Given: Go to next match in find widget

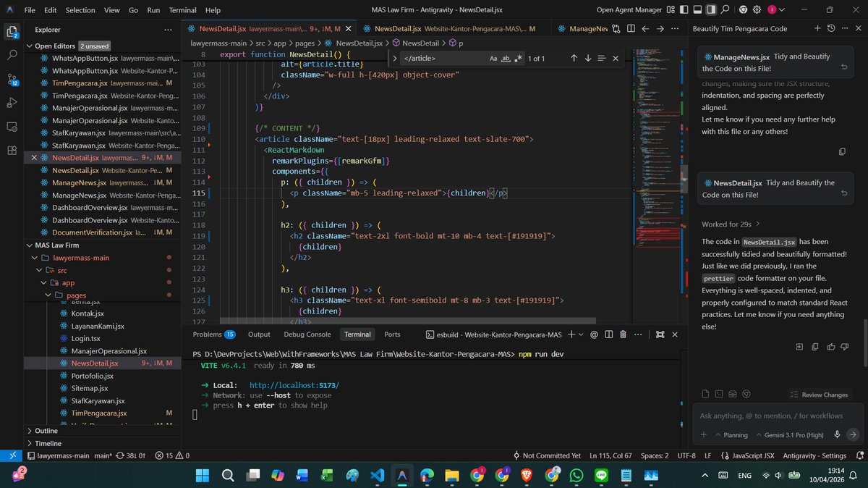Looking at the screenshot, I should (587, 58).
